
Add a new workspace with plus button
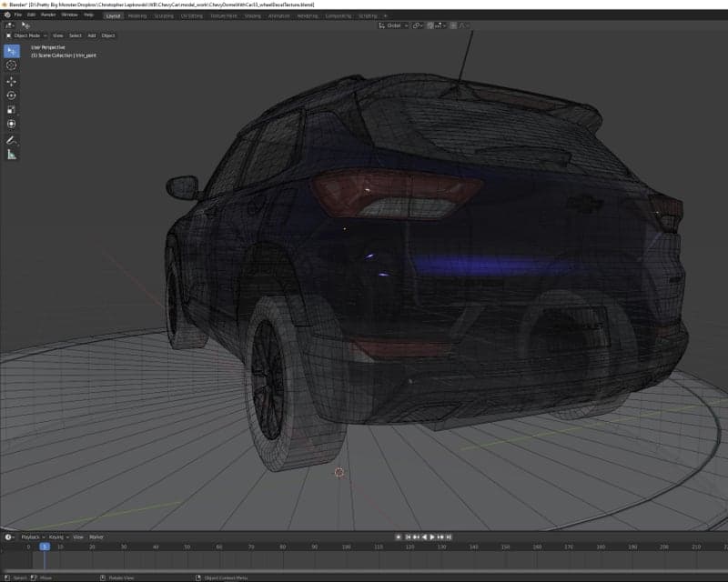click(385, 15)
